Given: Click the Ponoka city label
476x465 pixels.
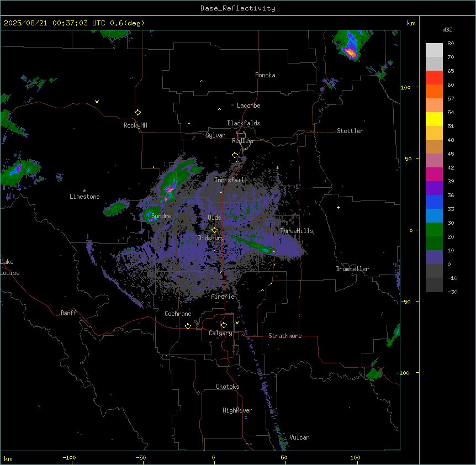Looking at the screenshot, I should coord(265,75).
